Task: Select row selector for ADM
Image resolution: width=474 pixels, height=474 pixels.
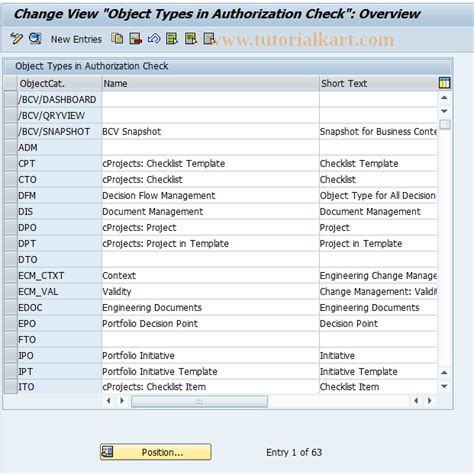Action: 11,147
